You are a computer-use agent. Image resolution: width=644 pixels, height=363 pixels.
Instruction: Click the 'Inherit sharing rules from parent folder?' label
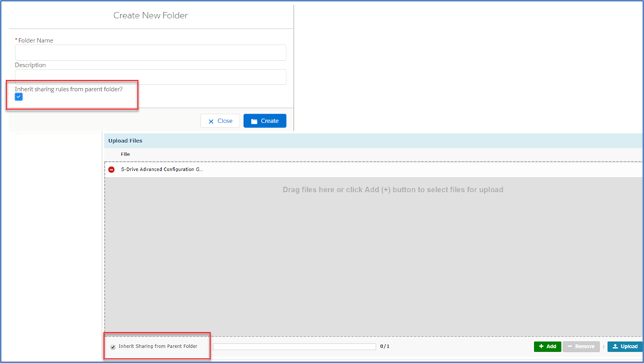(69, 89)
